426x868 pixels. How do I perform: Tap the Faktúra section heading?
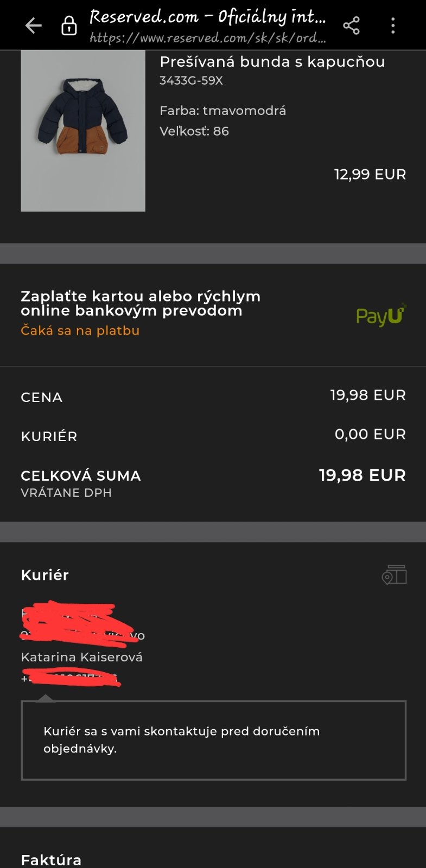(51, 860)
